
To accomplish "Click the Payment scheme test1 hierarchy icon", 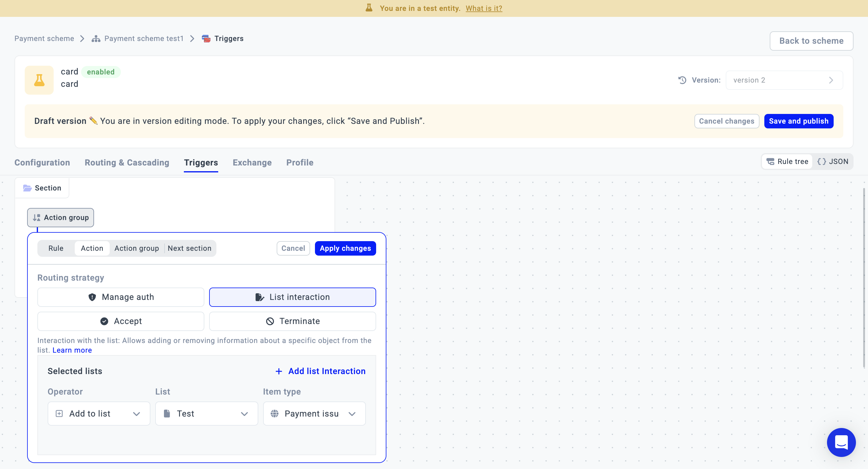I will click(x=96, y=39).
